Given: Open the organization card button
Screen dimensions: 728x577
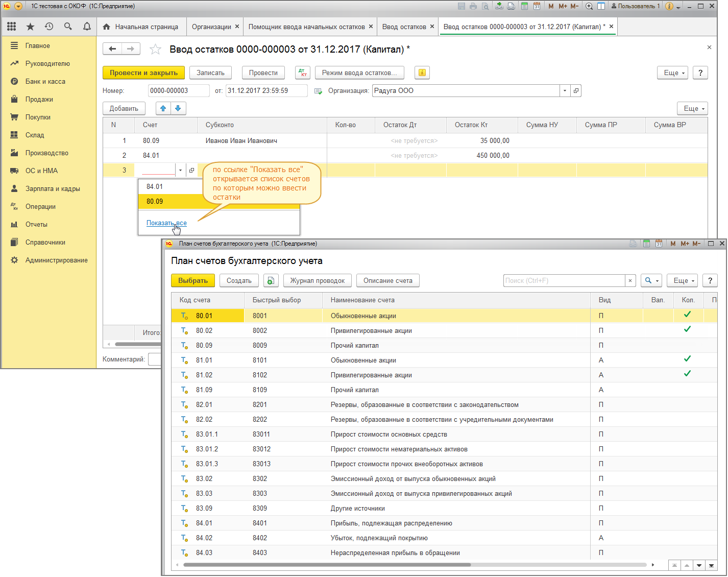Looking at the screenshot, I should 576,90.
